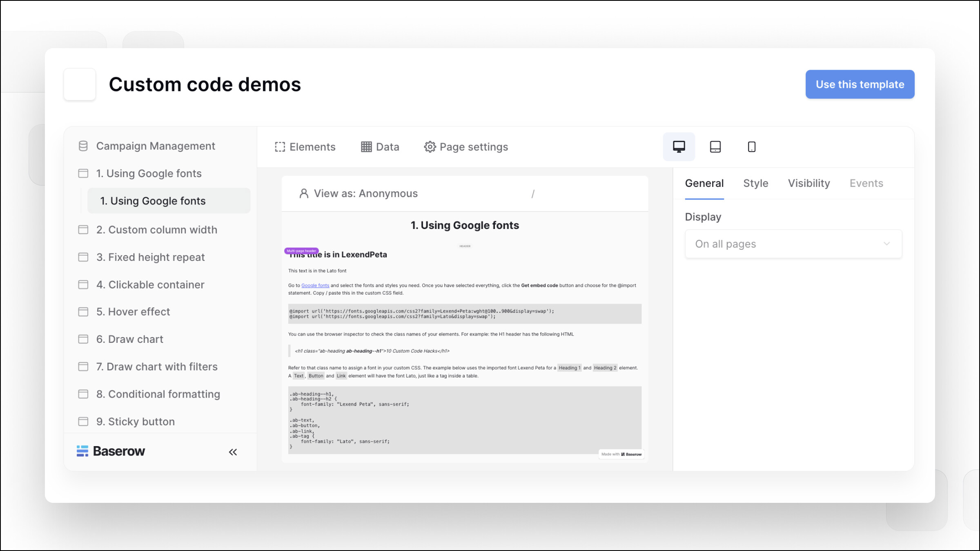Expand 'View as: Anonymous' user selector
The height and width of the screenshot is (551, 980).
[359, 193]
